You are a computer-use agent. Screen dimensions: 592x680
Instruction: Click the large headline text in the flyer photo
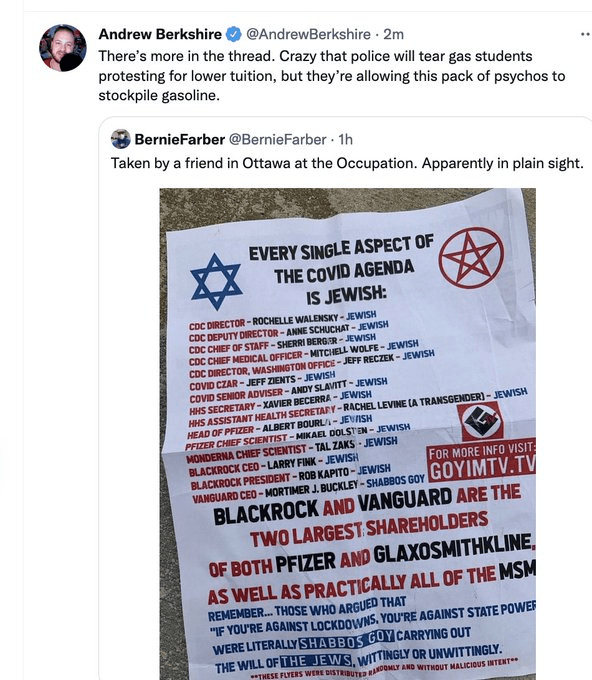coord(341,271)
